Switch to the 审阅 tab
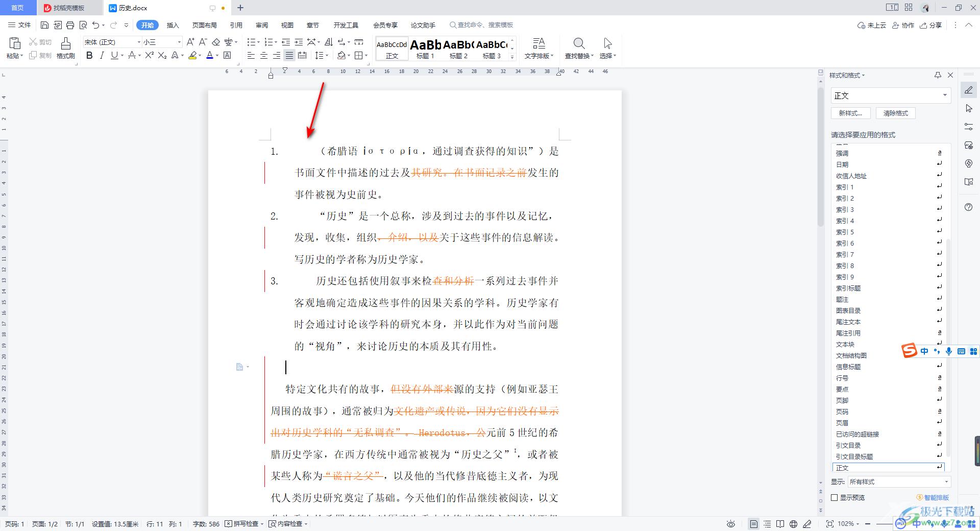This screenshot has width=980, height=531. click(x=262, y=25)
